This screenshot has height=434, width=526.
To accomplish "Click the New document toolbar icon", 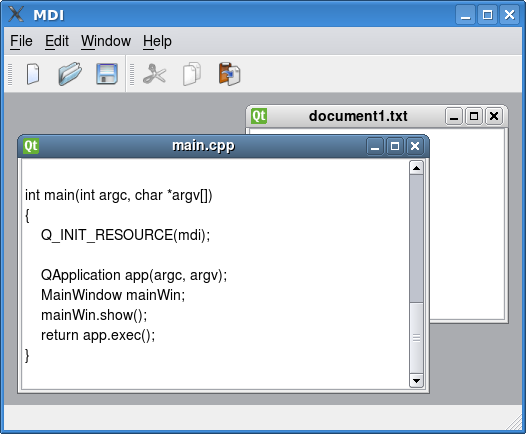I will coord(33,74).
